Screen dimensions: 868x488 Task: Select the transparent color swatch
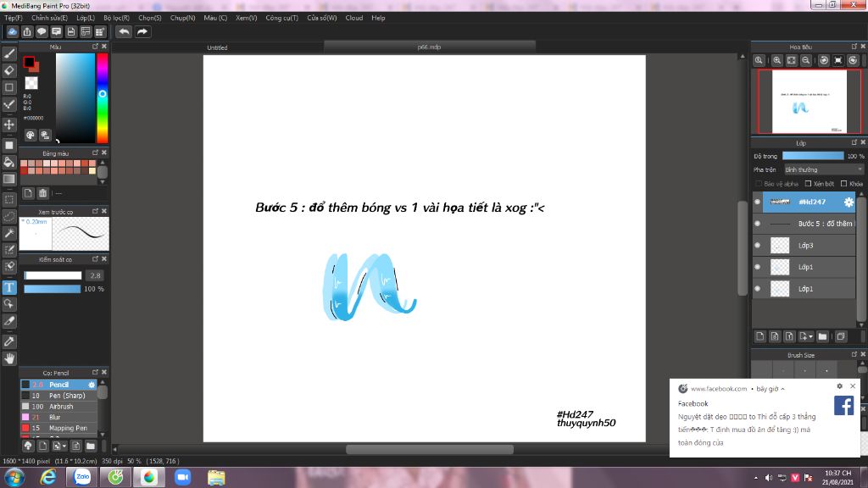(31, 83)
